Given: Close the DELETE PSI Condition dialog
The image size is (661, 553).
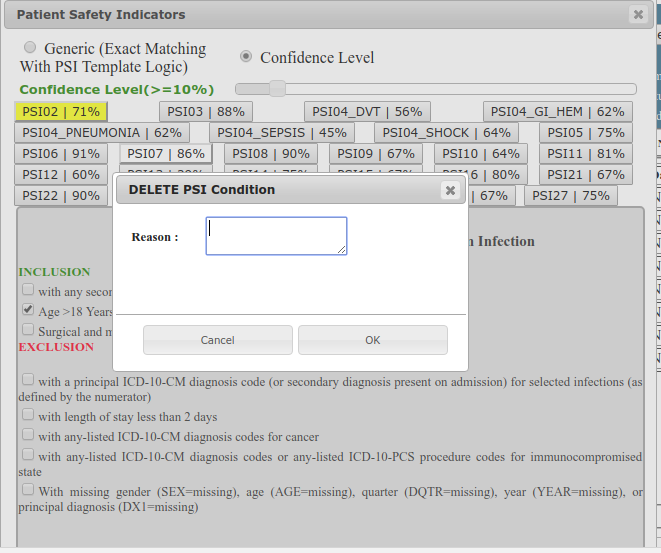Looking at the screenshot, I should (x=450, y=190).
